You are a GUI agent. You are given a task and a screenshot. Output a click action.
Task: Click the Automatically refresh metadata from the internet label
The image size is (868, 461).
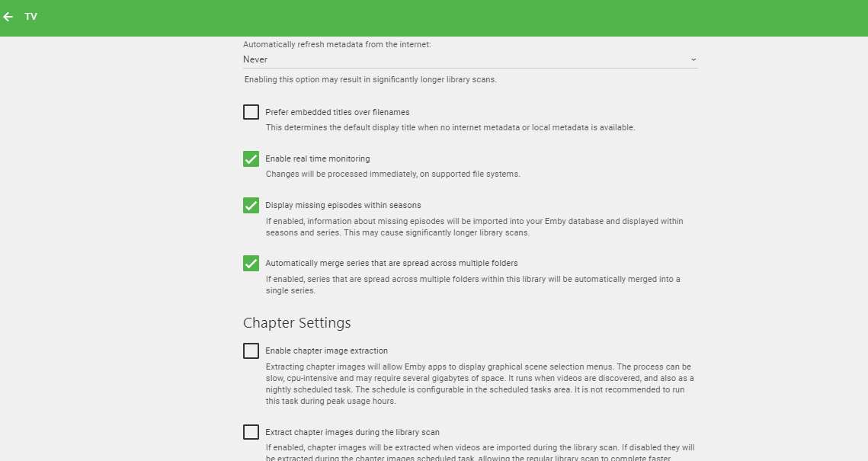(x=337, y=44)
